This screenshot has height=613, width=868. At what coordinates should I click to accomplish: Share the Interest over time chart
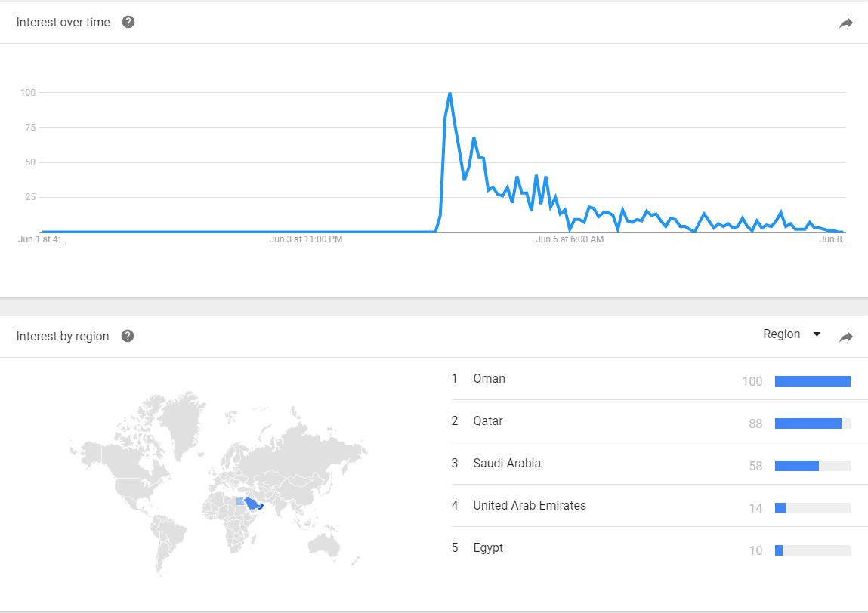coord(845,23)
